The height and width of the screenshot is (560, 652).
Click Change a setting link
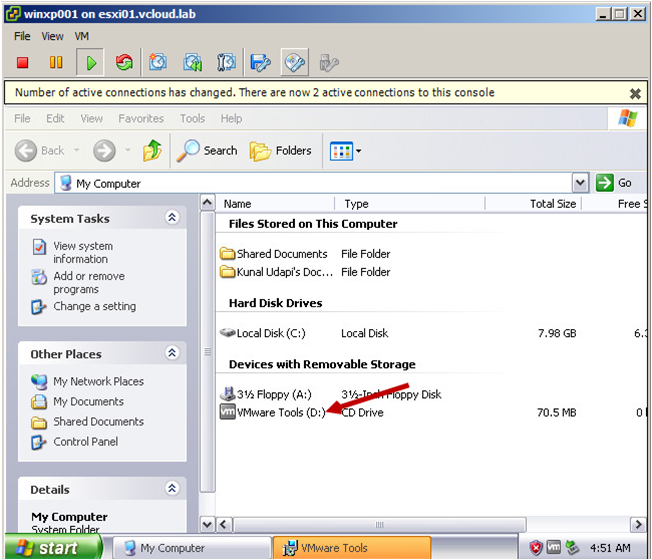pyautogui.click(x=94, y=306)
